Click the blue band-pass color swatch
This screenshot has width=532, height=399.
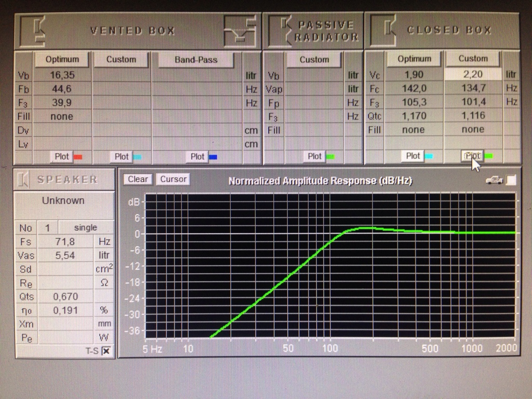coord(213,157)
